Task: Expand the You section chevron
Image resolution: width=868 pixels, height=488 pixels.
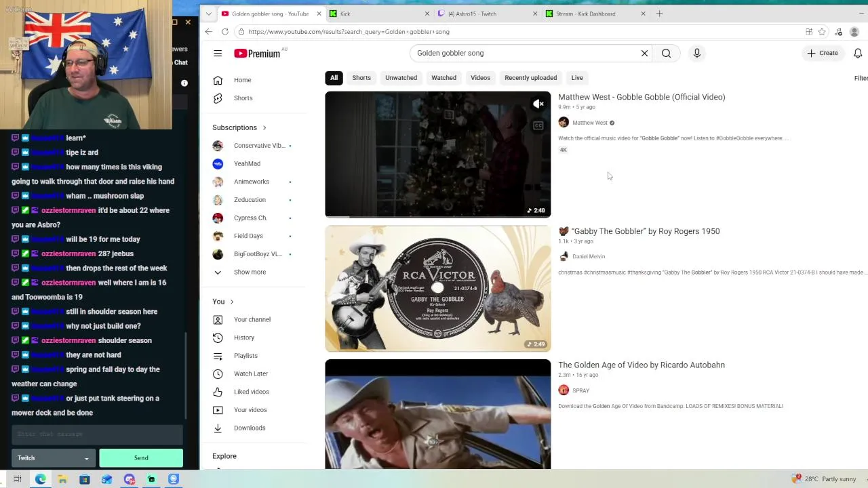Action: (232, 302)
